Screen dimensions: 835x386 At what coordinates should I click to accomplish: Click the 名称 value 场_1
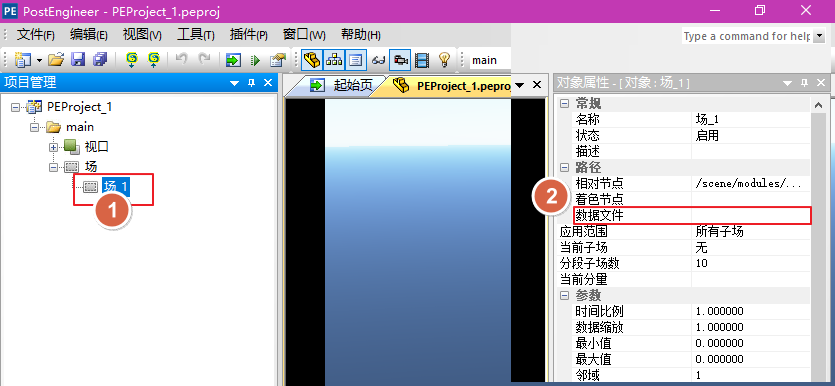click(751, 120)
